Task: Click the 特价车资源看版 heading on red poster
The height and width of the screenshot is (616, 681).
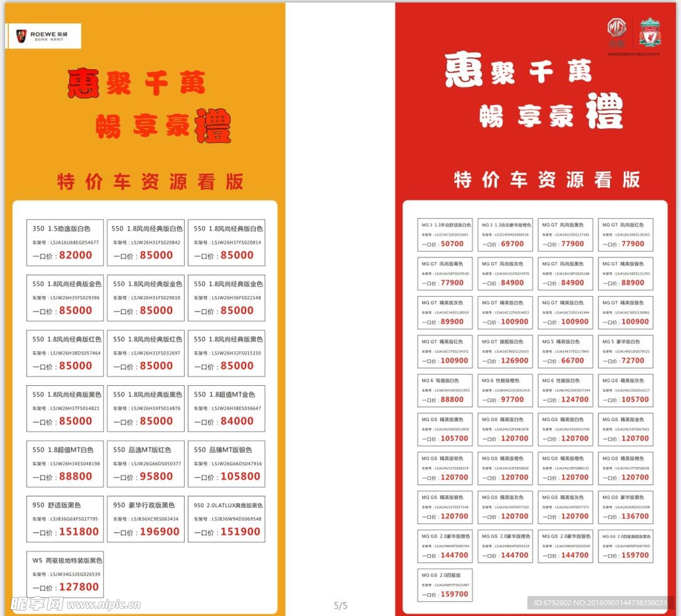Action: 547,180
